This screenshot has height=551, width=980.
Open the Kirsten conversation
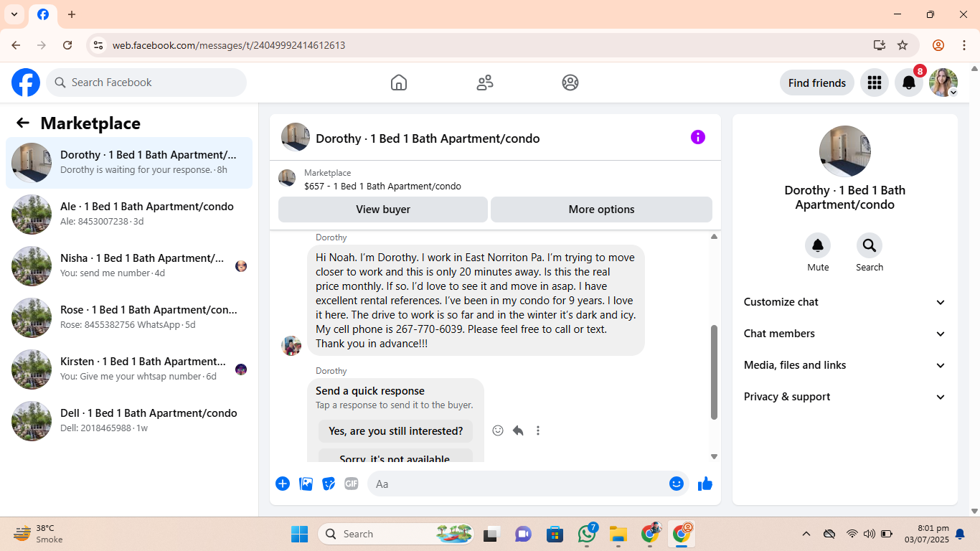coord(129,369)
